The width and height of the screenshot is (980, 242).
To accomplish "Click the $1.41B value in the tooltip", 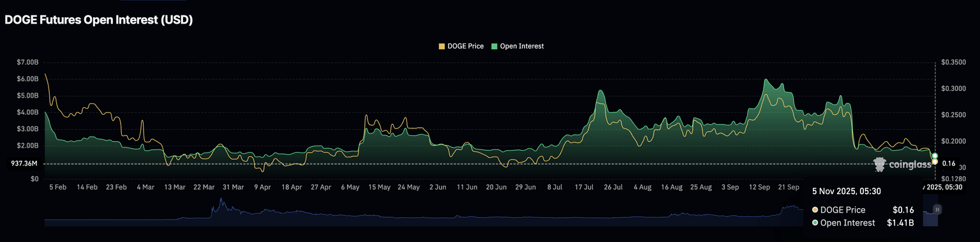I will [900, 223].
